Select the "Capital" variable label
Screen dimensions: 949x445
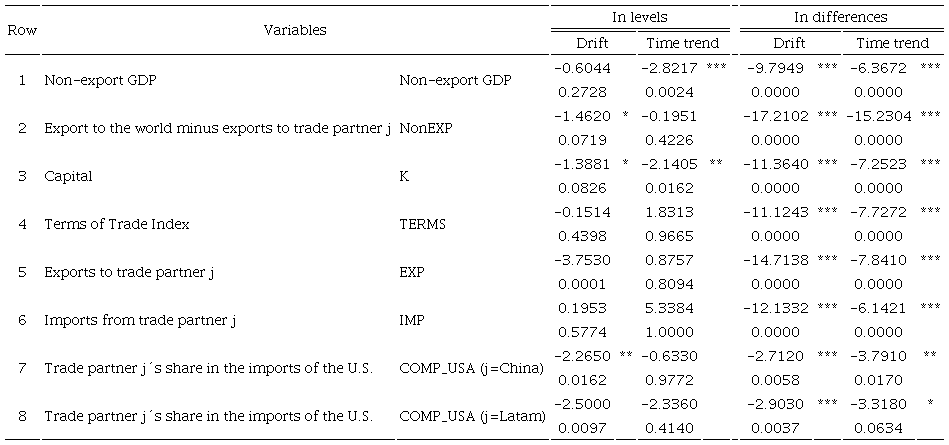click(x=68, y=176)
